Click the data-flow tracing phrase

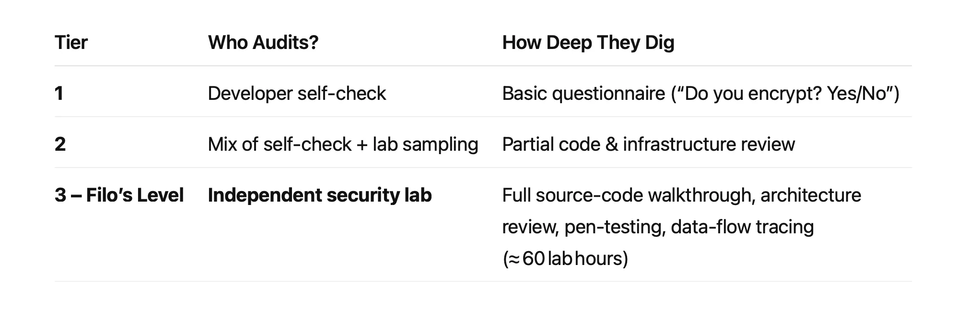[x=742, y=227]
